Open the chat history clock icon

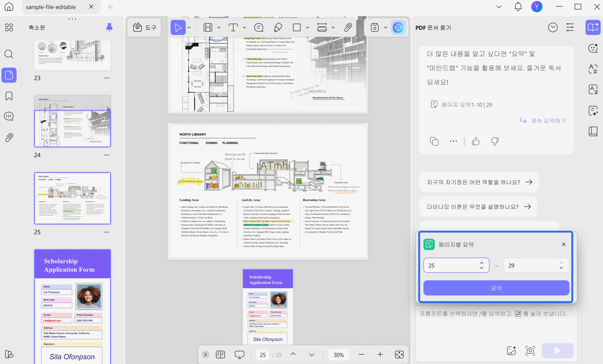(x=553, y=27)
